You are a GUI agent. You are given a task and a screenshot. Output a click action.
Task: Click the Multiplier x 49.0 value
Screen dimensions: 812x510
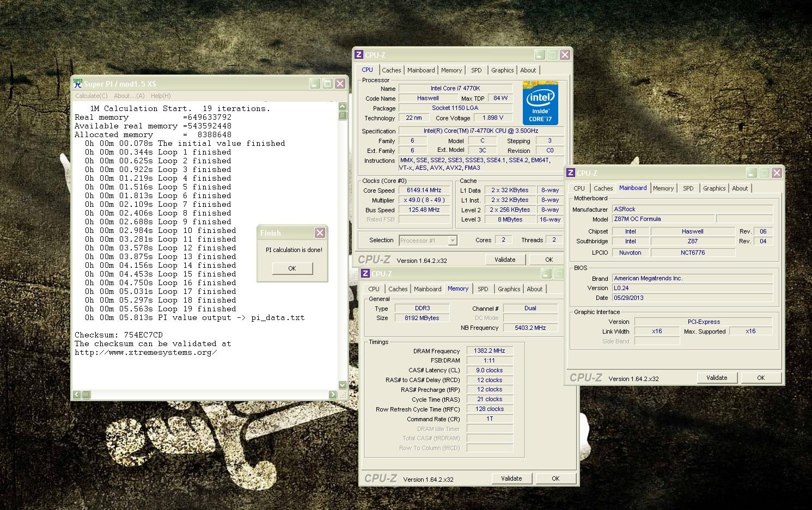click(424, 200)
